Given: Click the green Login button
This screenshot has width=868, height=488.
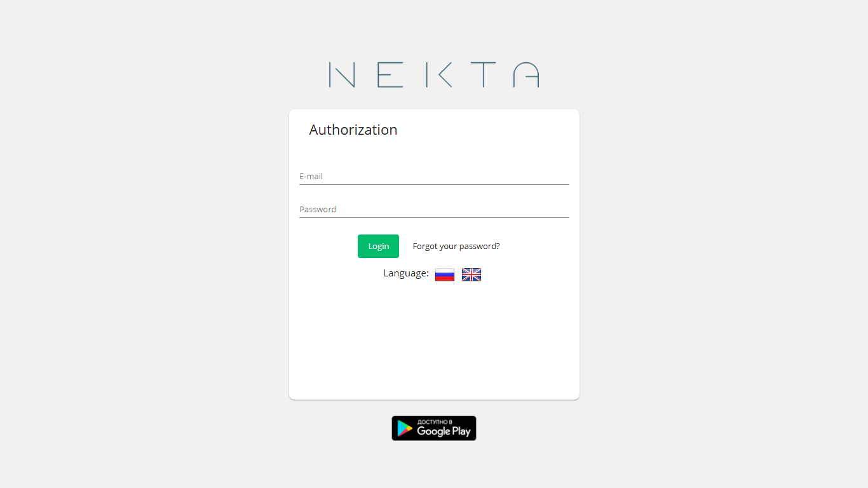Looking at the screenshot, I should tap(378, 246).
